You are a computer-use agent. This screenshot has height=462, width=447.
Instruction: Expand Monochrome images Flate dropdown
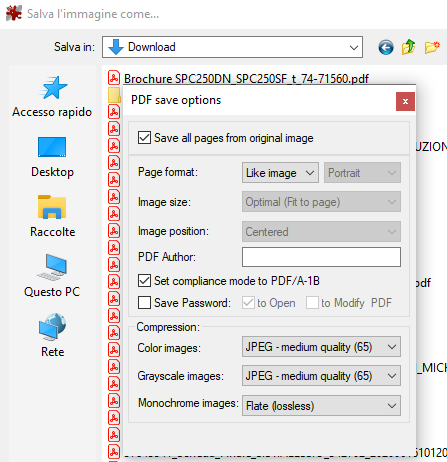(x=321, y=406)
